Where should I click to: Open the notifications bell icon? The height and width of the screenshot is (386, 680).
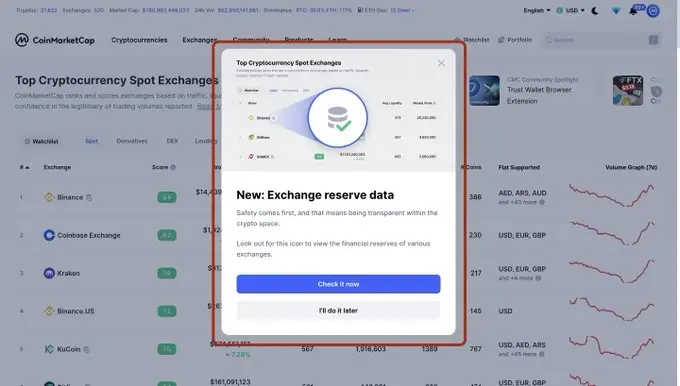(633, 11)
